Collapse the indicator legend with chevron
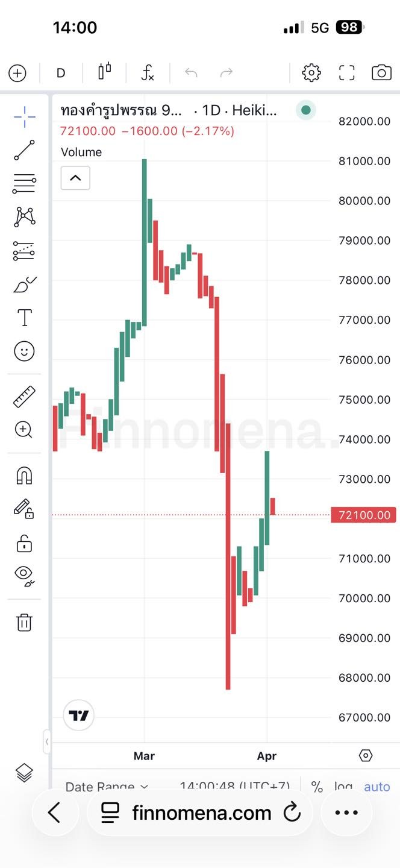This screenshot has width=400, height=868. point(75,178)
